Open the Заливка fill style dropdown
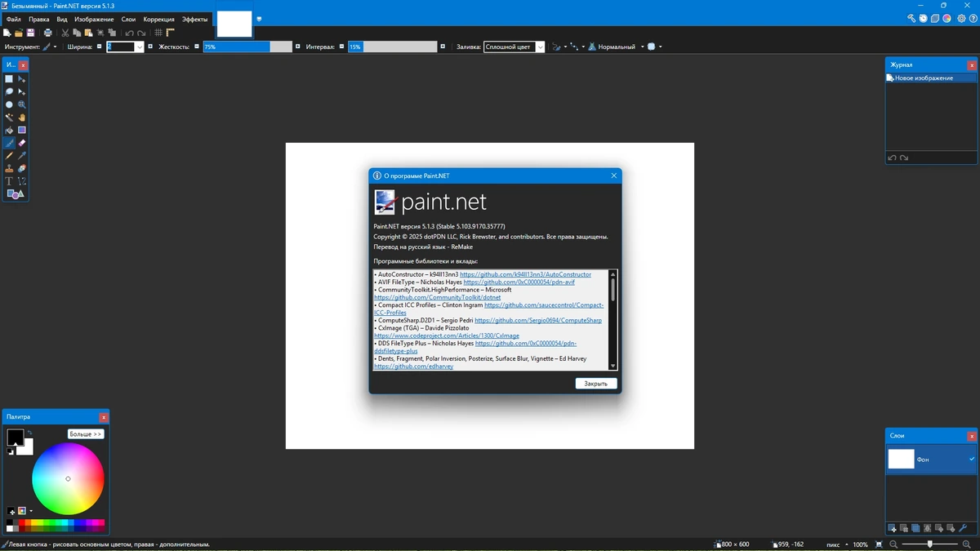This screenshot has width=980, height=551. point(540,47)
